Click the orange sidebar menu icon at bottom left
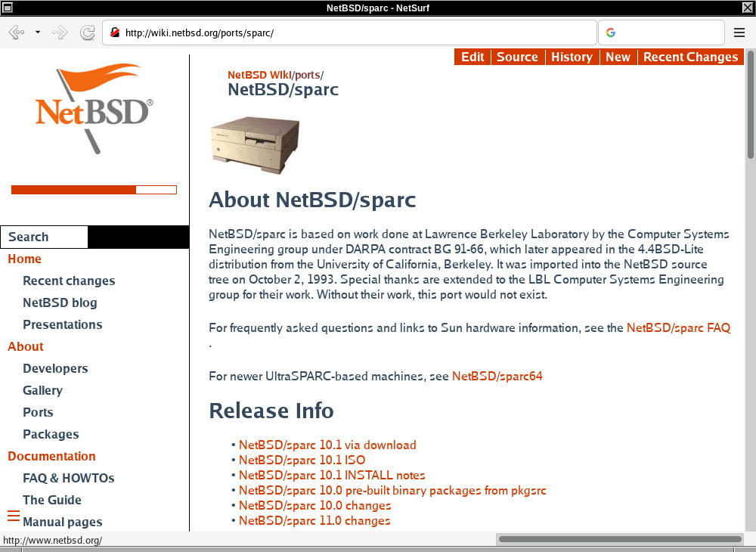 tap(13, 516)
